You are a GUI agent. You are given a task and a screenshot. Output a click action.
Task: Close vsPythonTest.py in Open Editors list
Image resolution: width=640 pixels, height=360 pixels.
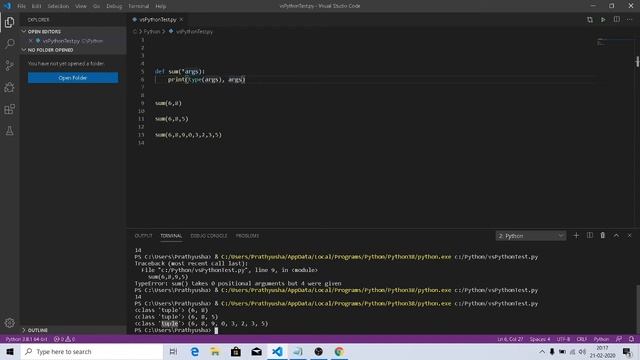[x=31, y=41]
